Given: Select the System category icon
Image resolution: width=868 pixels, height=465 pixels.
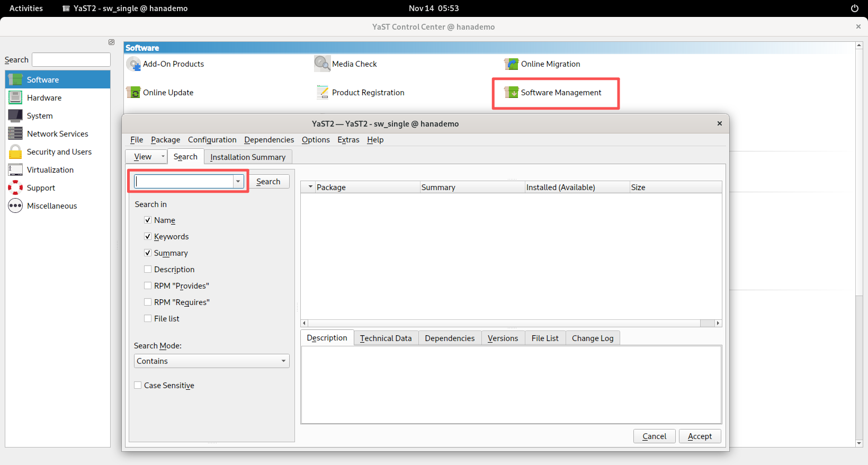Looking at the screenshot, I should coord(15,116).
